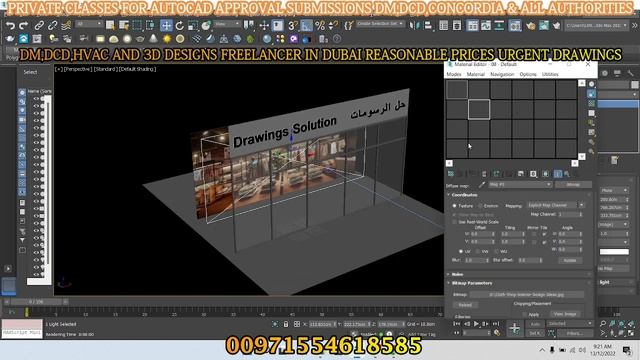This screenshot has width=640, height=360.
Task: Click the Auto key button
Action: pos(535,324)
